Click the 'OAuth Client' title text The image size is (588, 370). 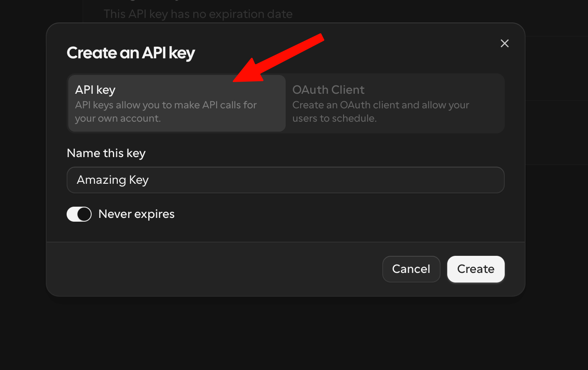[328, 90]
